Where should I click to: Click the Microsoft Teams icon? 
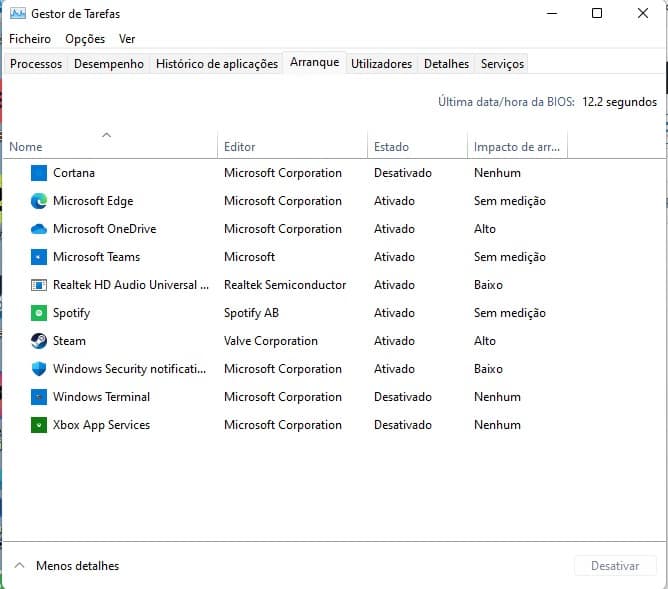39,257
